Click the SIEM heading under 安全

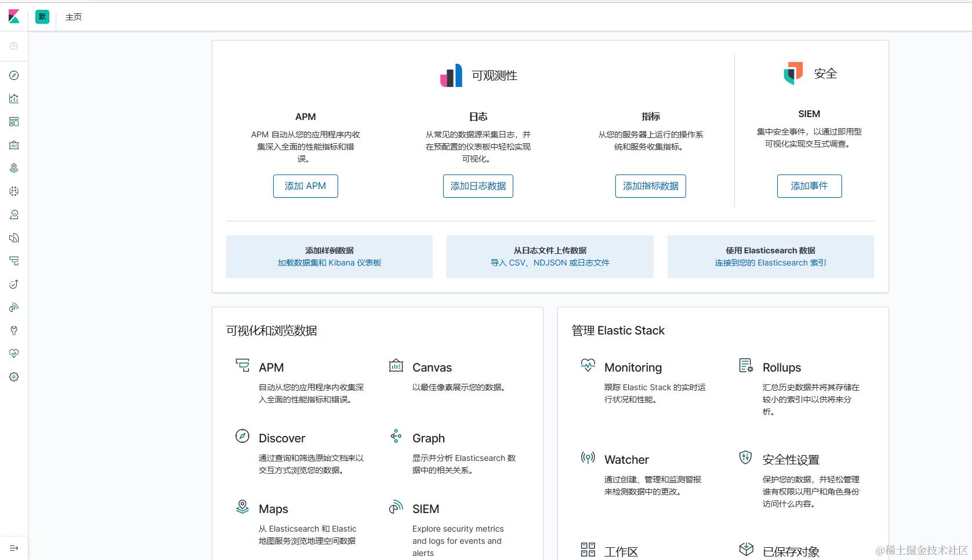[809, 114]
